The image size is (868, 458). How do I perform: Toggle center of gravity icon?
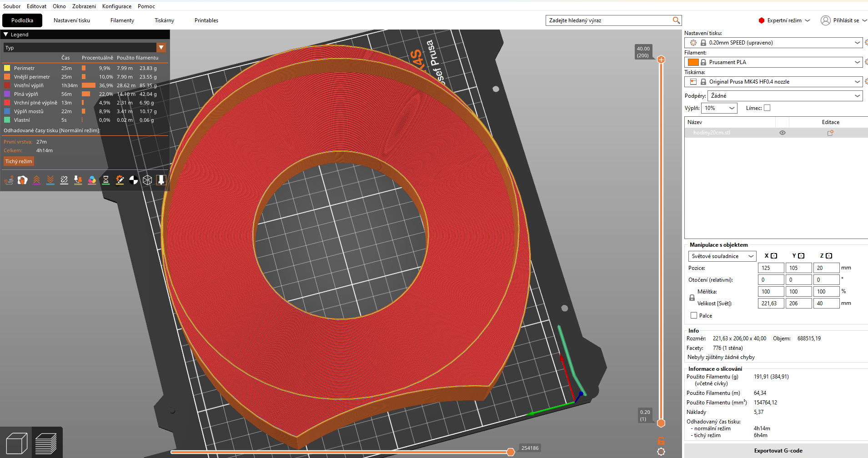coord(134,180)
